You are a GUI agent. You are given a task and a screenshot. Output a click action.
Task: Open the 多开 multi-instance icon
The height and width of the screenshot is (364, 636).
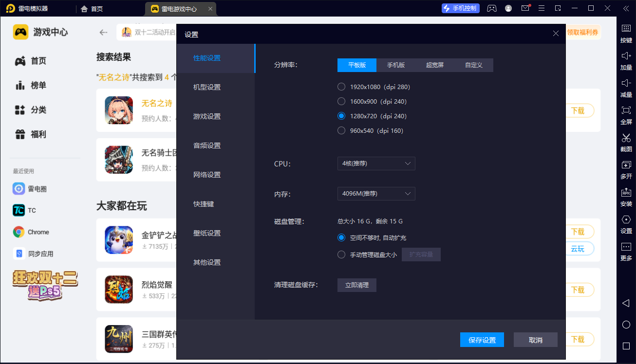pyautogui.click(x=626, y=165)
